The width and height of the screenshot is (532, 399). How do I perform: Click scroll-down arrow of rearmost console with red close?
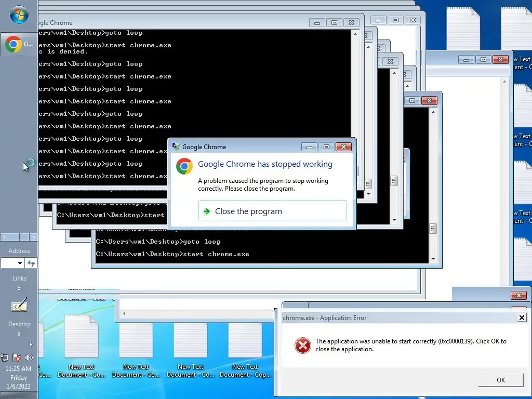[433, 259]
